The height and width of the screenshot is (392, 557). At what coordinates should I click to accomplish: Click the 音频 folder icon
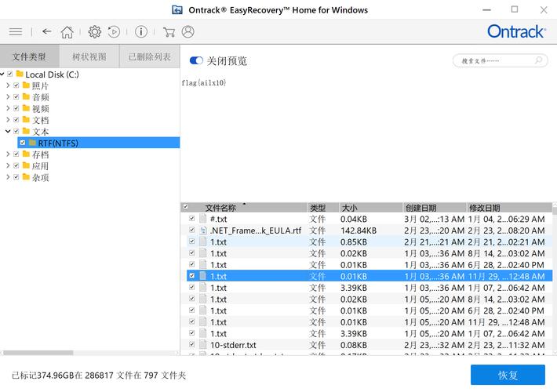click(26, 96)
